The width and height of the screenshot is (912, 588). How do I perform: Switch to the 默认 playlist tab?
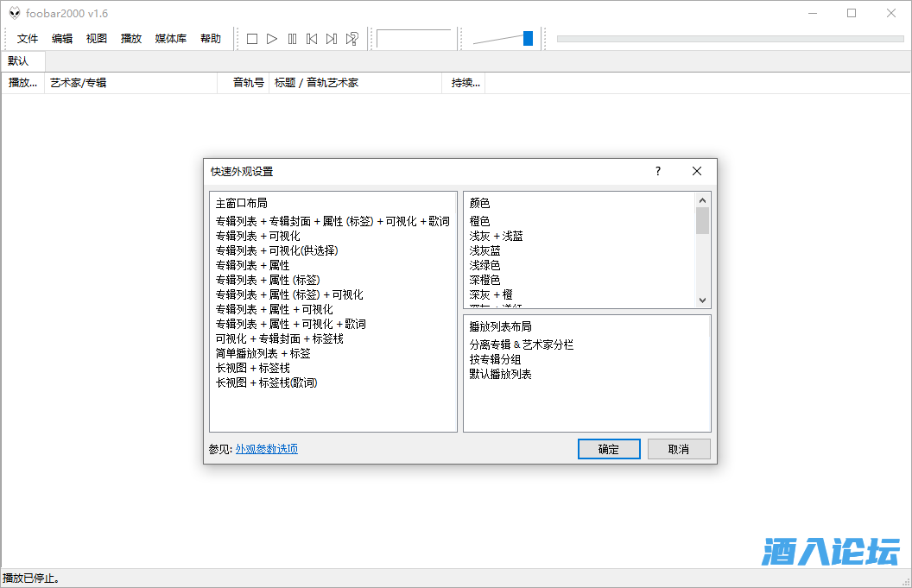[19, 61]
